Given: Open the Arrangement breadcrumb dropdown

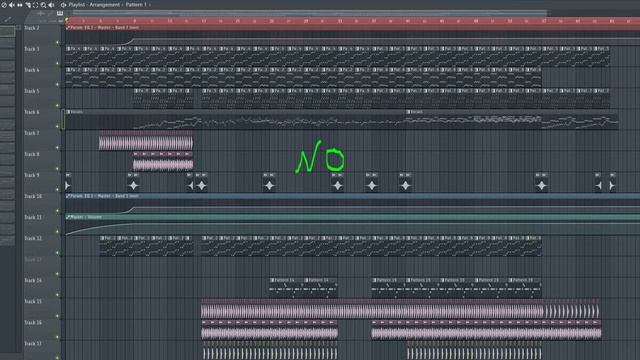Looking at the screenshot, I should click(105, 5).
